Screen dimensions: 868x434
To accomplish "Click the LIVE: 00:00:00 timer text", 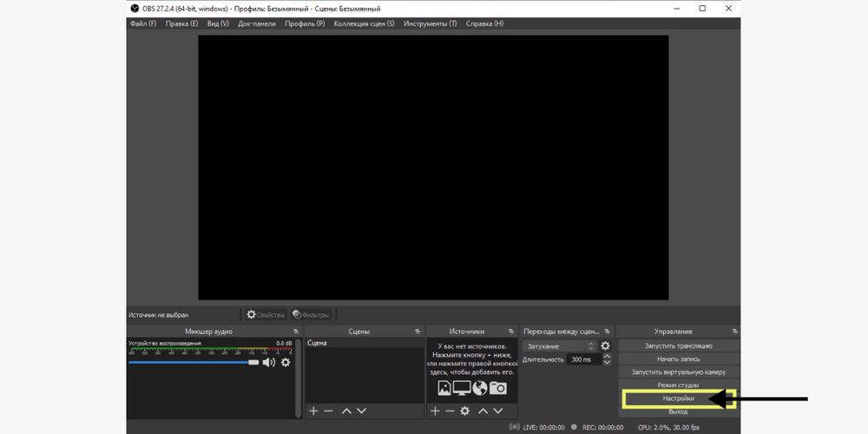I will point(544,427).
